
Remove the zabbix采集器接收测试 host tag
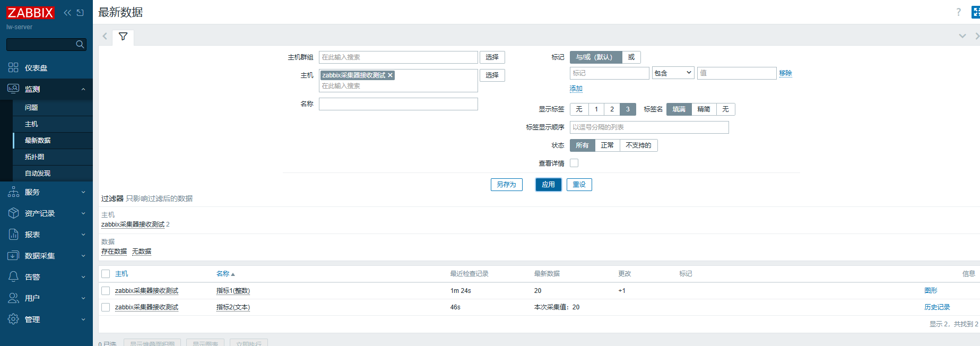390,75
